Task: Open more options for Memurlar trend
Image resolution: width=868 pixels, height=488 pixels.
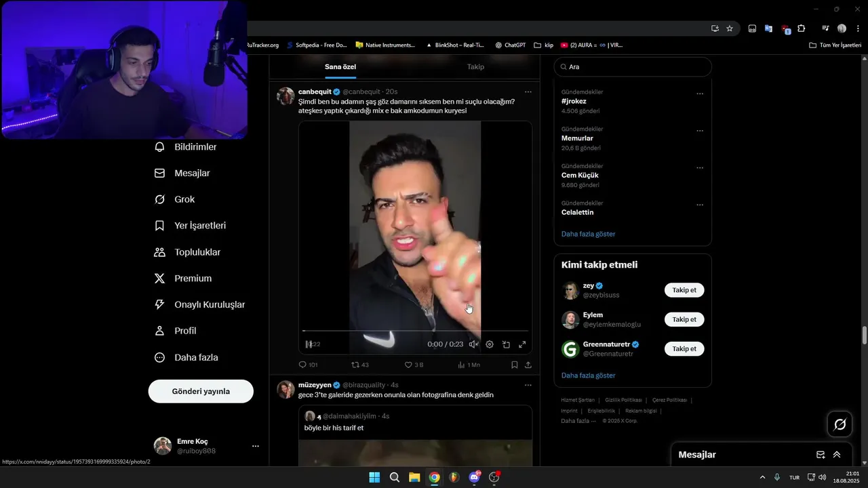Action: point(700,131)
